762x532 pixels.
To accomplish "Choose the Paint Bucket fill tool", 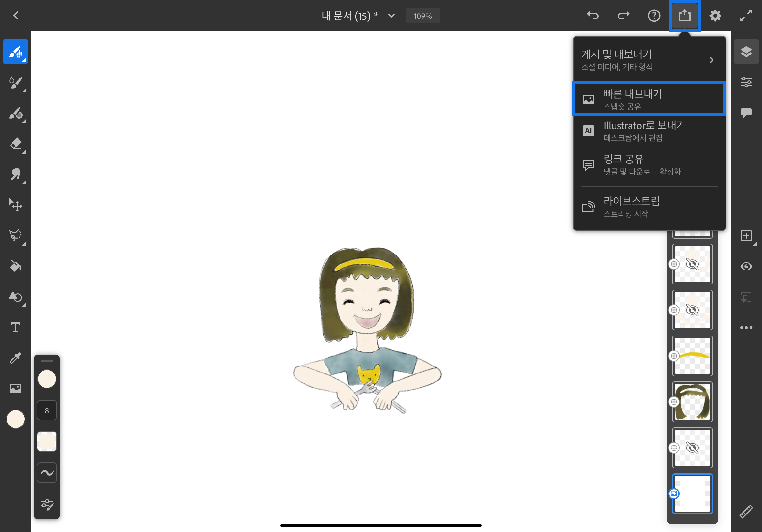I will (15, 266).
